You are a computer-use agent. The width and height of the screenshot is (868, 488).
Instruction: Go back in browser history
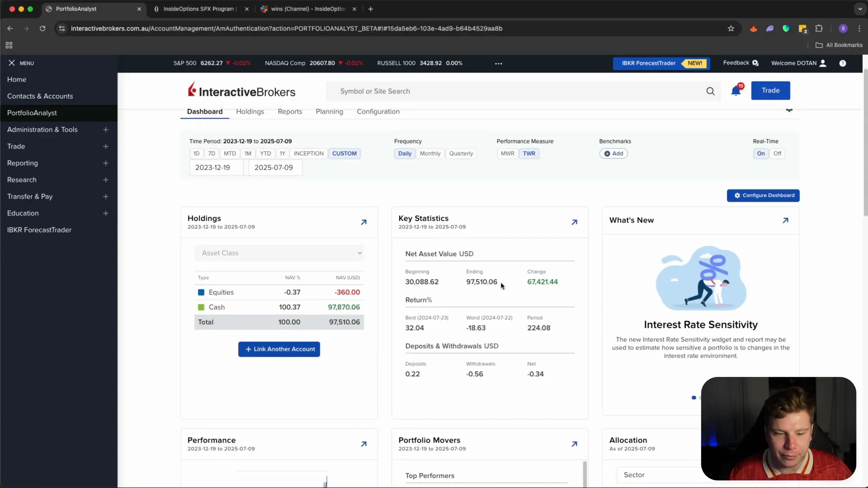click(10, 28)
